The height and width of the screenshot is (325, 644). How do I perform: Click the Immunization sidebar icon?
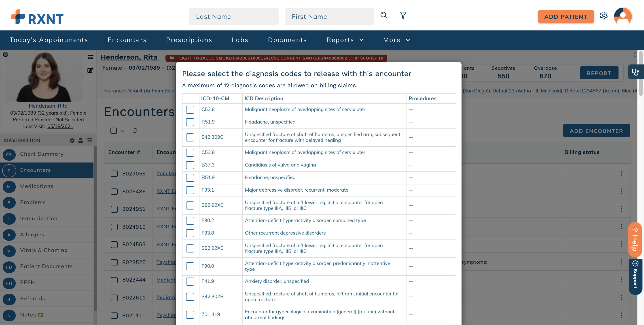9,218
